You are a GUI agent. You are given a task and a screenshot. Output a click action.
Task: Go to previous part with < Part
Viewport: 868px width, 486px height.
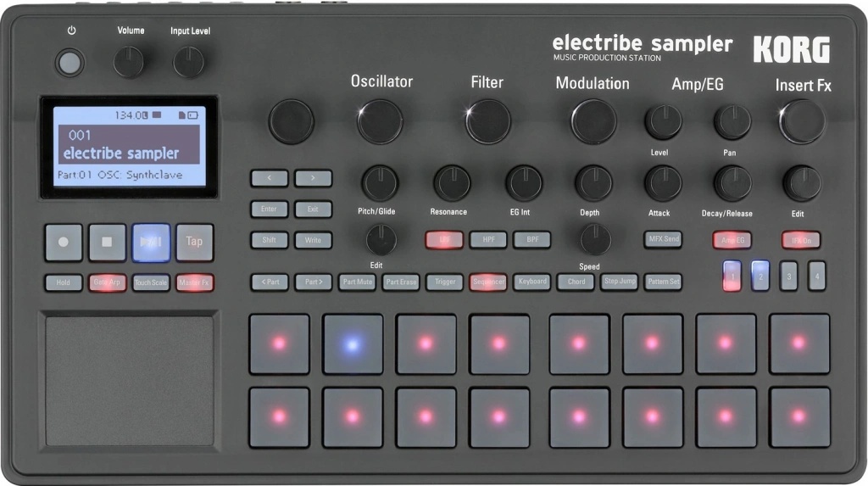click(270, 282)
